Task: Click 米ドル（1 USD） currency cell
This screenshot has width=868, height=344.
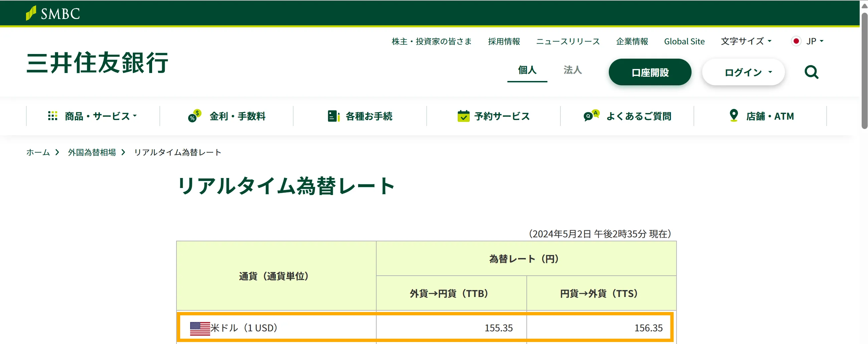Action: (276, 328)
